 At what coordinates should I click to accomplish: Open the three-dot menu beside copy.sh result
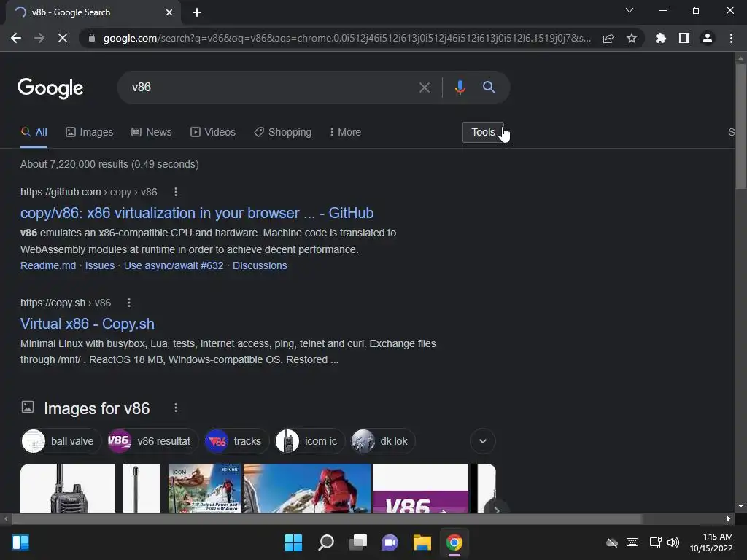click(x=129, y=303)
